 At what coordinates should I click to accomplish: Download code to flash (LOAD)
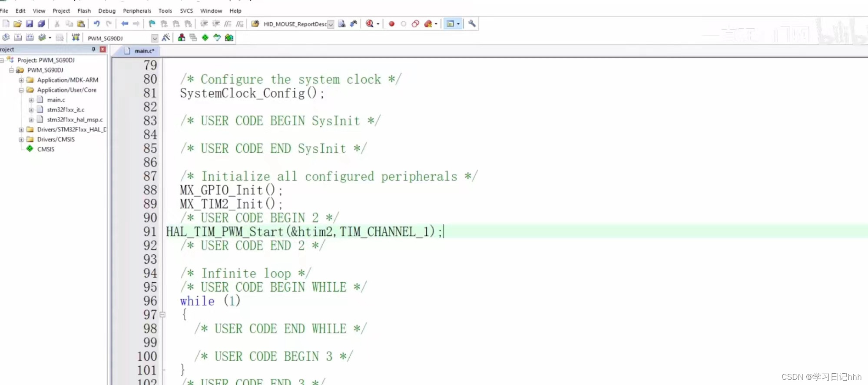point(76,38)
